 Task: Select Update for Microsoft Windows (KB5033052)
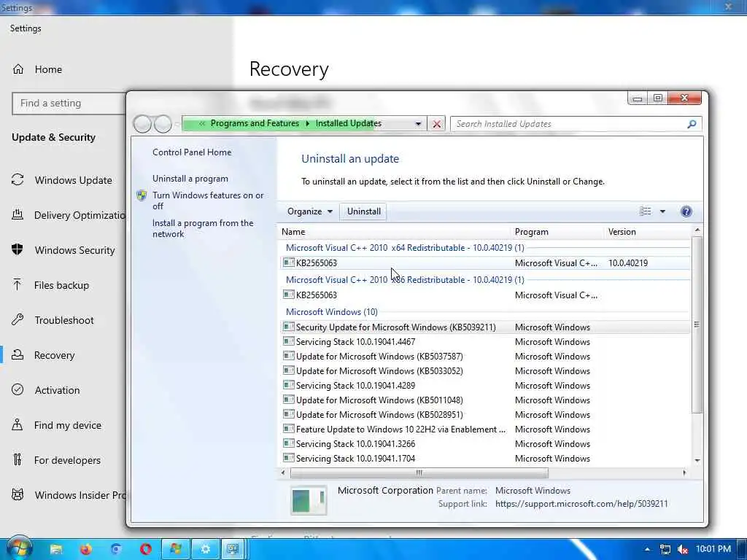(485, 371)
